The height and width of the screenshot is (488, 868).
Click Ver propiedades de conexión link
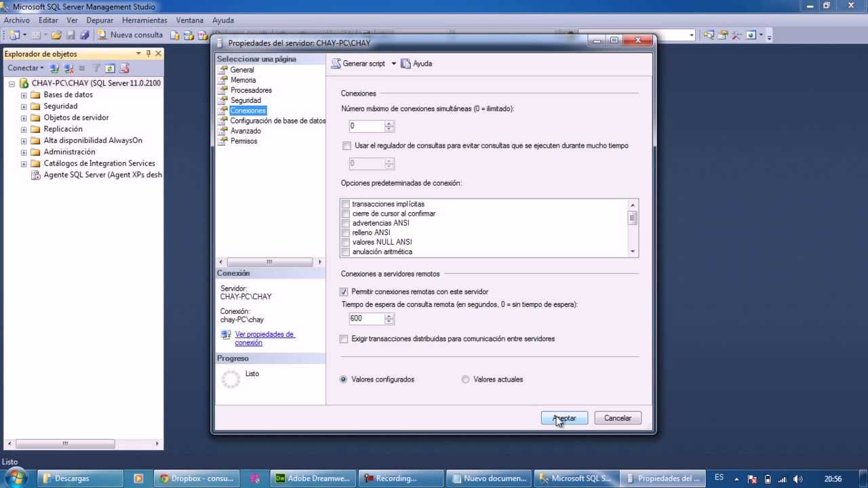coord(264,338)
